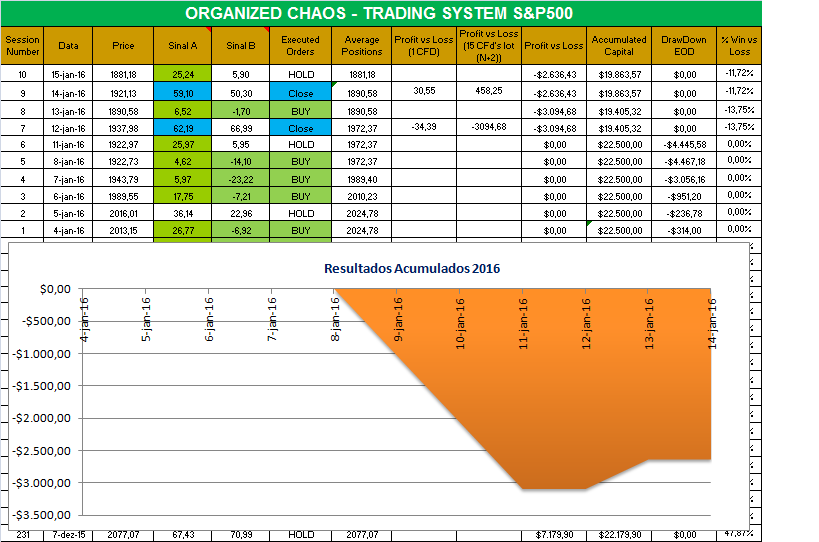Image resolution: width=819 pixels, height=542 pixels.
Task: Select the 11-jan-16 chart axis label
Action: click(523, 323)
